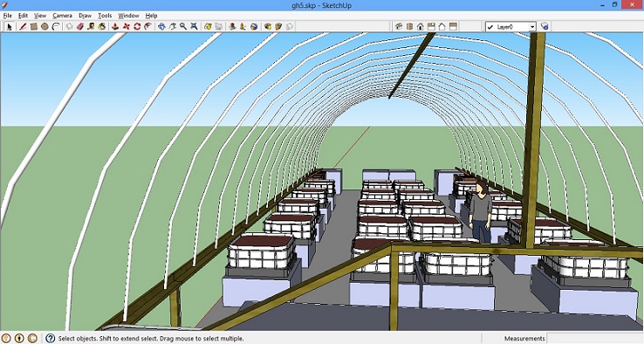Choose the Circle drawing tool
The width and height of the screenshot is (644, 344).
[x=45, y=26]
